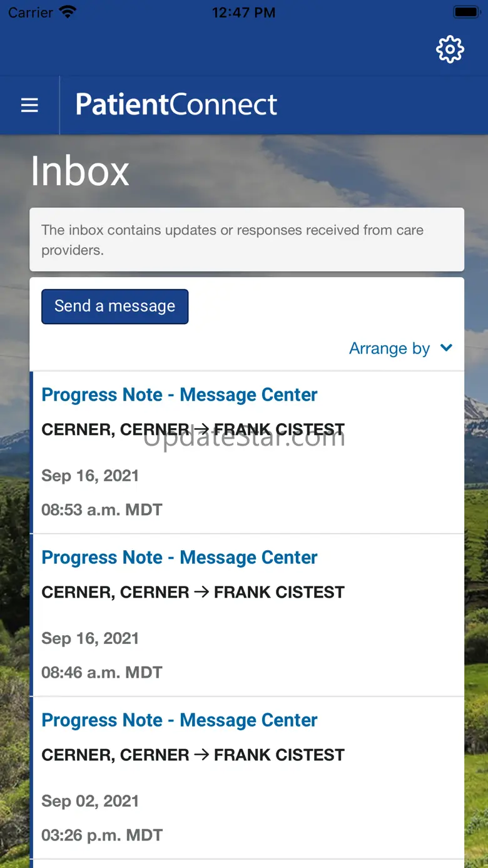Tap the Sep 02, 2021 date text
488x868 pixels.
click(90, 801)
